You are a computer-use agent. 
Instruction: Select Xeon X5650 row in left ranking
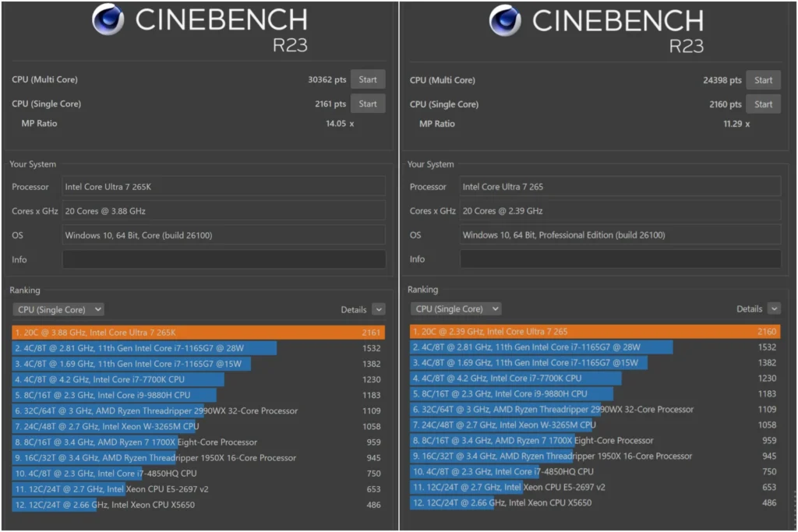199,505
